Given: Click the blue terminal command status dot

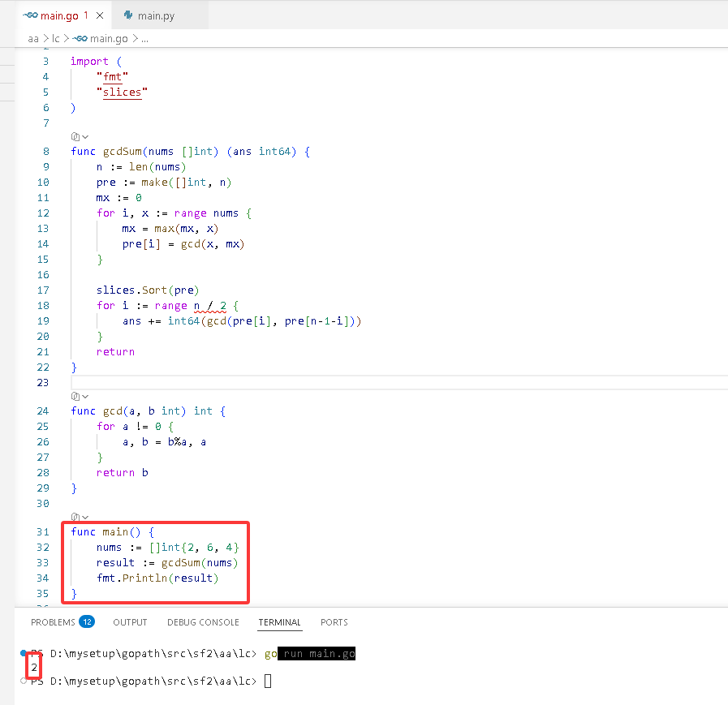Looking at the screenshot, I should (x=24, y=653).
